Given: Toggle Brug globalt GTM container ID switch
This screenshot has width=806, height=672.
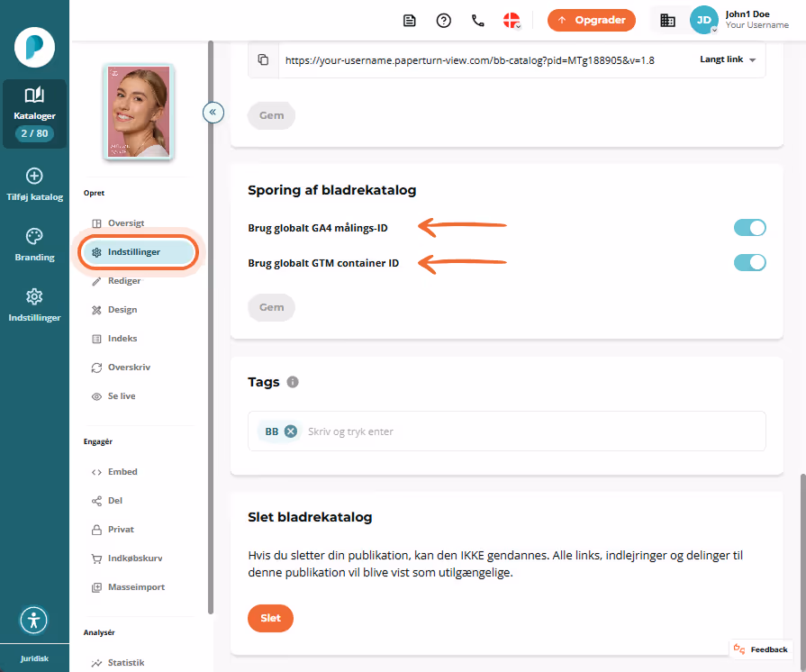Looking at the screenshot, I should tap(749, 263).
